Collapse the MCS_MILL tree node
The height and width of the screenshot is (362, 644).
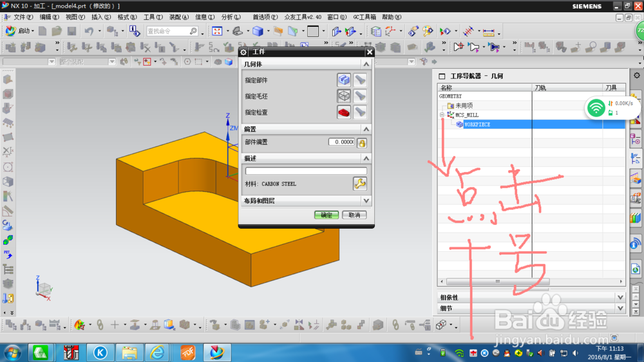tap(442, 115)
